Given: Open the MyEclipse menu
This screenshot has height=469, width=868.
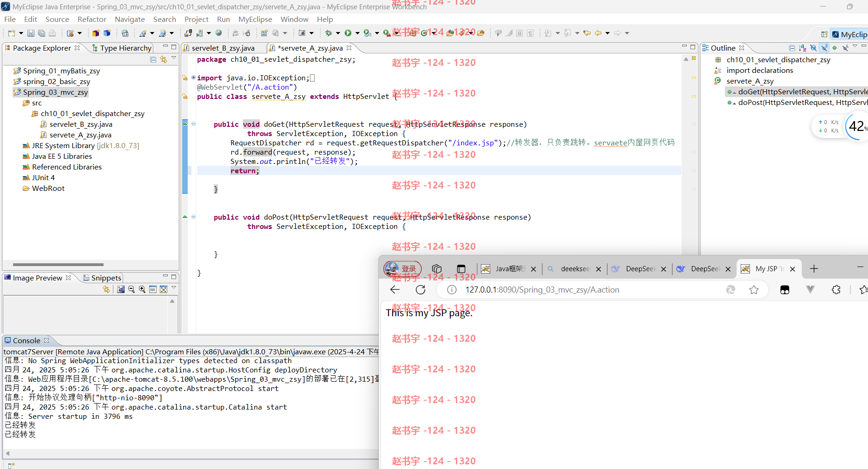Looking at the screenshot, I should click(x=255, y=19).
